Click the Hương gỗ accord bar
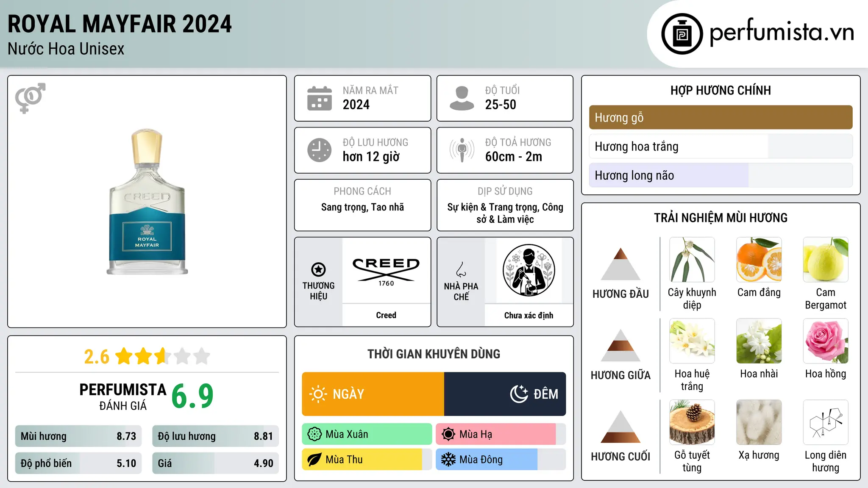868x488 pixels. 721,117
